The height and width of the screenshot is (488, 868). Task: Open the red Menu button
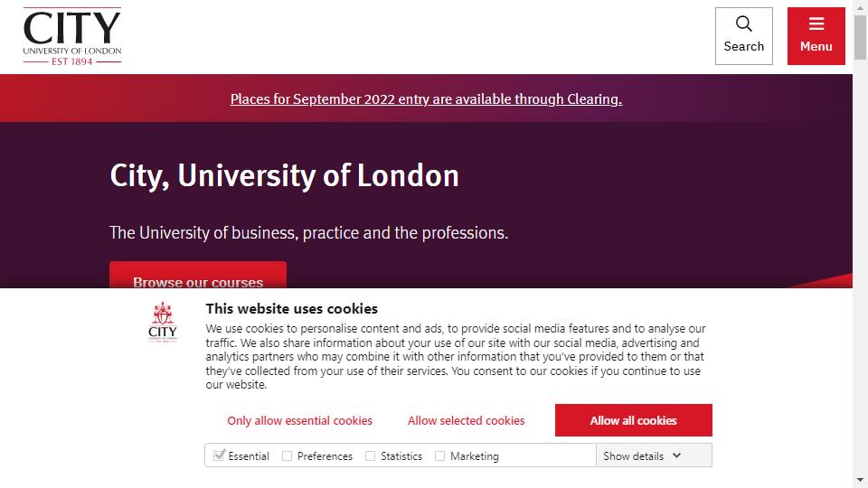point(816,36)
